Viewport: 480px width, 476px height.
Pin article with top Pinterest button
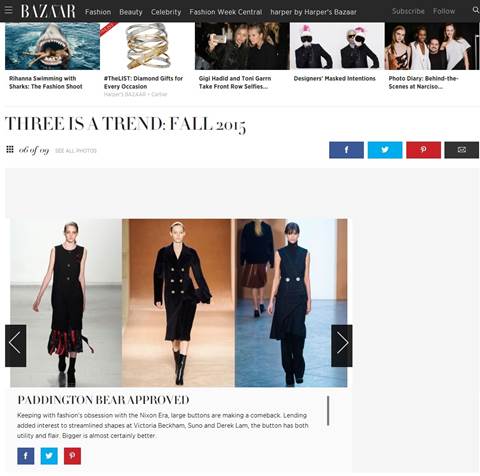pos(423,150)
